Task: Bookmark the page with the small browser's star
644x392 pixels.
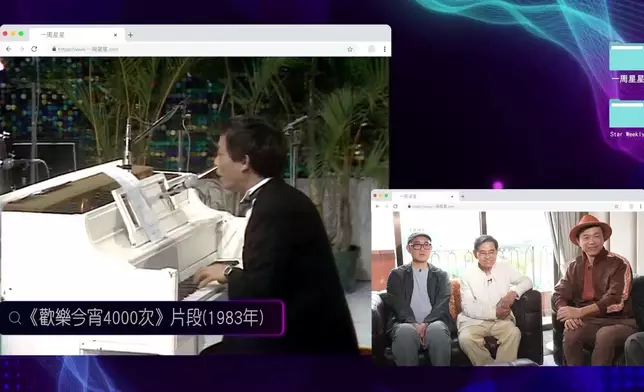Action: (616, 206)
